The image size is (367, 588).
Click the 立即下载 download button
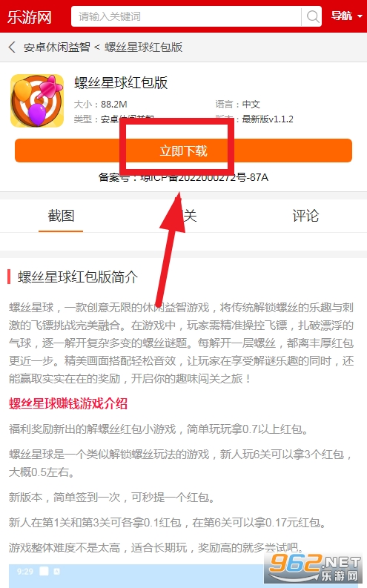[183, 151]
